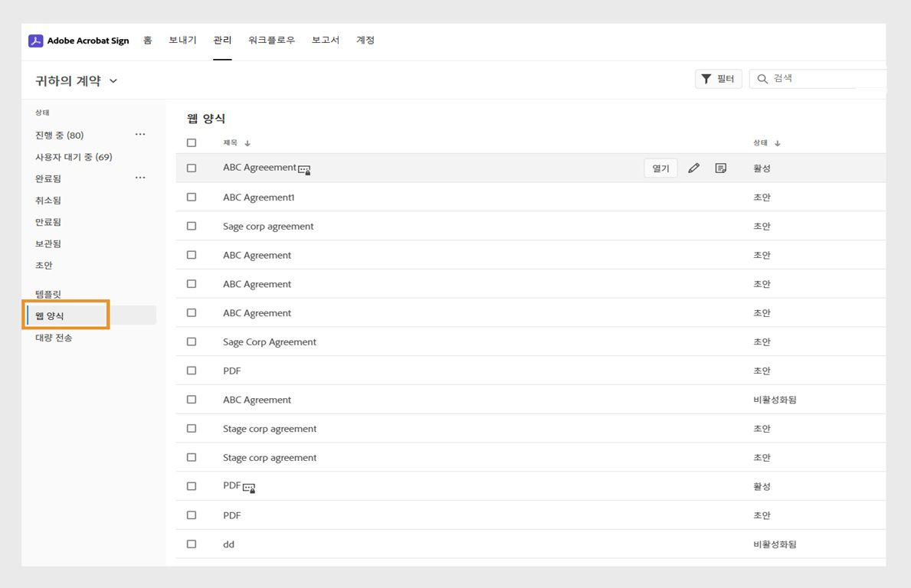
Task: Expand the 귀하의 계약 dropdown
Action: 112,80
